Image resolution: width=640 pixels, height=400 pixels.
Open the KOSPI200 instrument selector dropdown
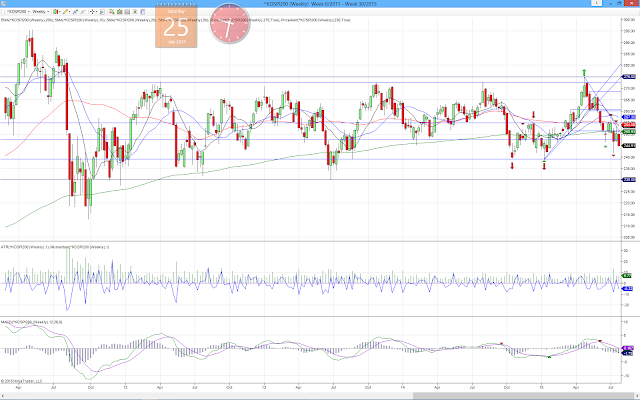[18, 12]
